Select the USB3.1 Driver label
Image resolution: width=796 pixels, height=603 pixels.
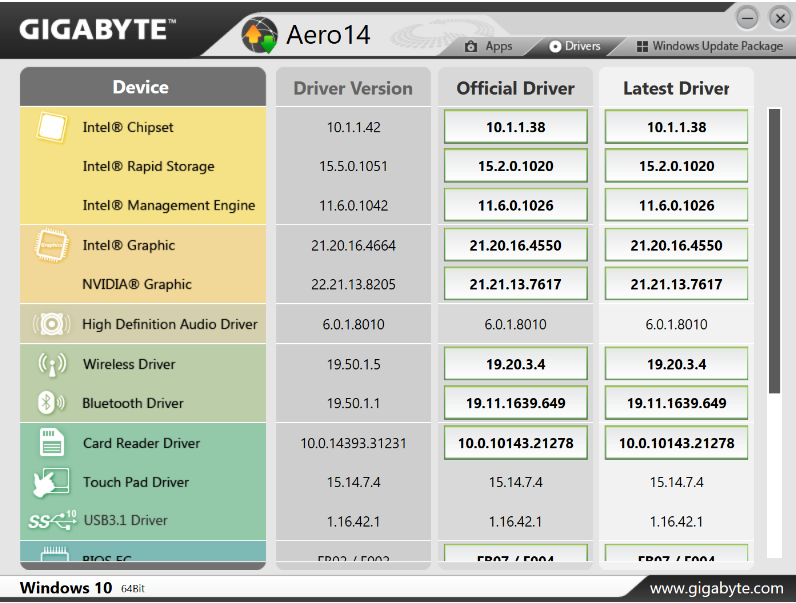click(125, 521)
